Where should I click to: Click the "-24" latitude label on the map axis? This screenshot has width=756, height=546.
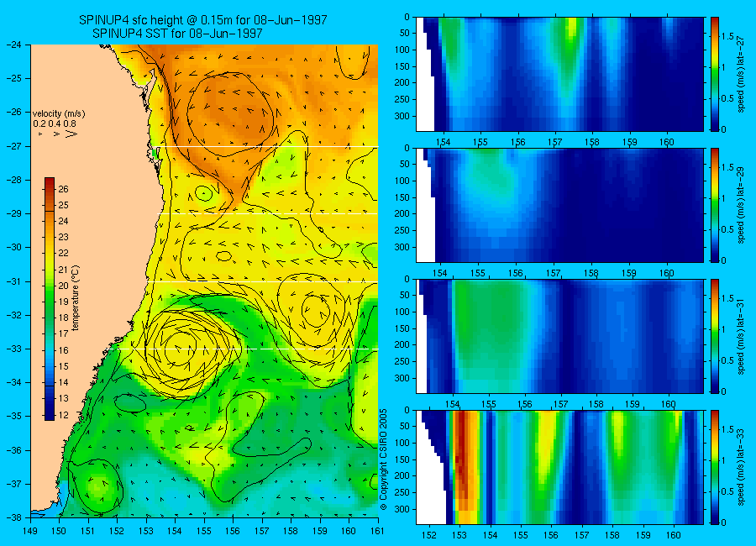15,45
